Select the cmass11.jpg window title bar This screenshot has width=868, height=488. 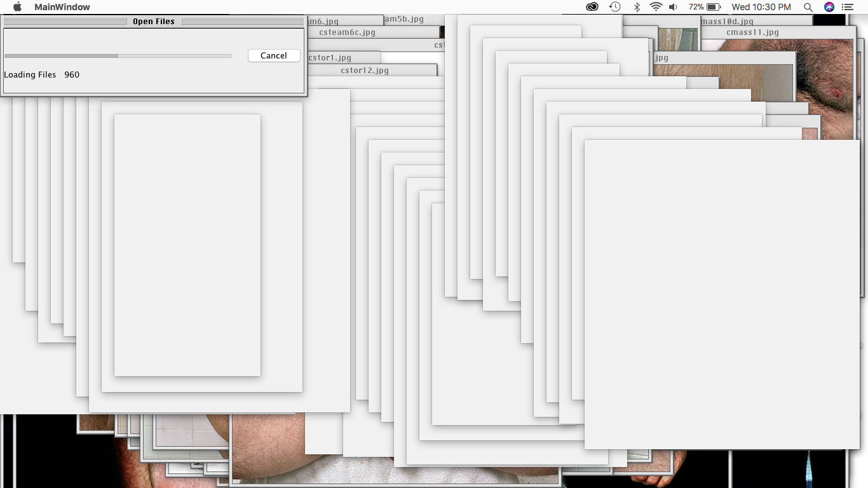point(777,32)
